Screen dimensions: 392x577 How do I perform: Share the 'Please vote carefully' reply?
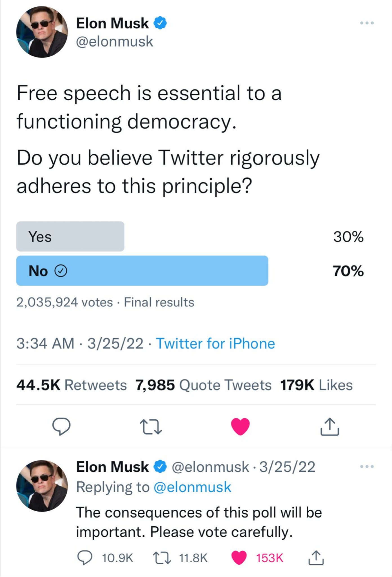coord(316,558)
